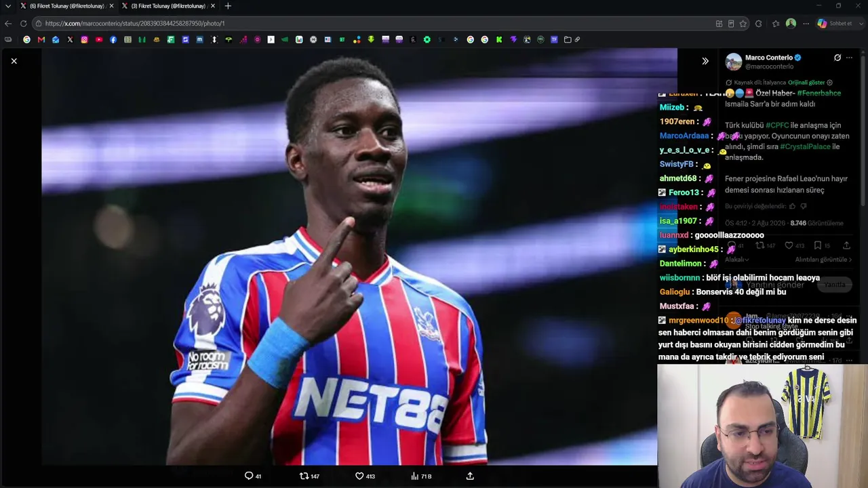Open translation settings gear next to Orijinali göster
Image resolution: width=868 pixels, height=488 pixels.
[x=830, y=83]
